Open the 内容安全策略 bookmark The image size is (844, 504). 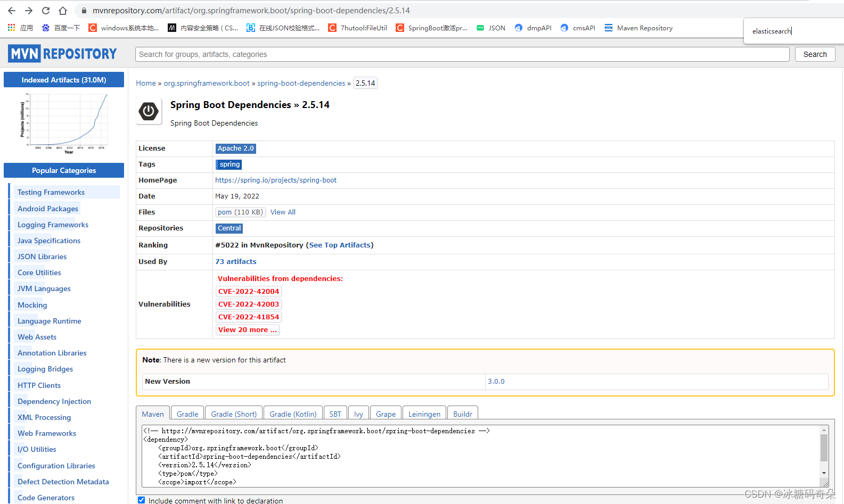(203, 28)
